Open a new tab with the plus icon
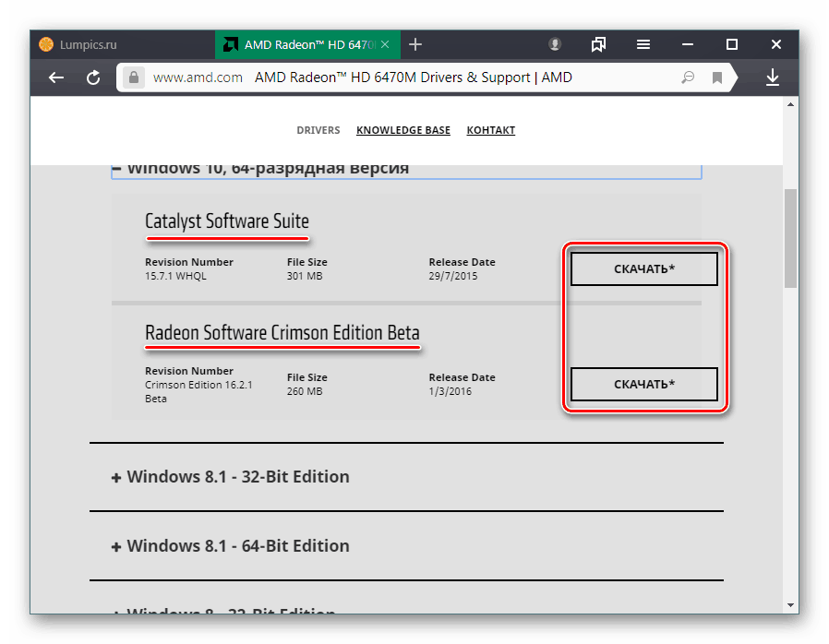829x644 pixels. point(415,44)
